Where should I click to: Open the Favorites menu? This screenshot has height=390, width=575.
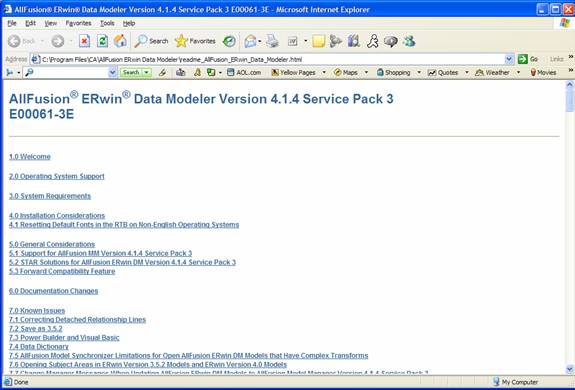(78, 23)
